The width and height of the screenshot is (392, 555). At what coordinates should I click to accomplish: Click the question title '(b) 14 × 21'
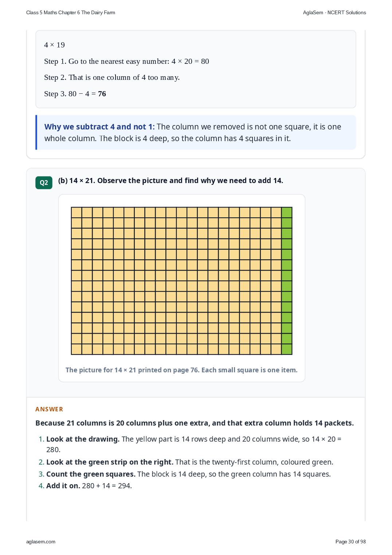coord(170,181)
